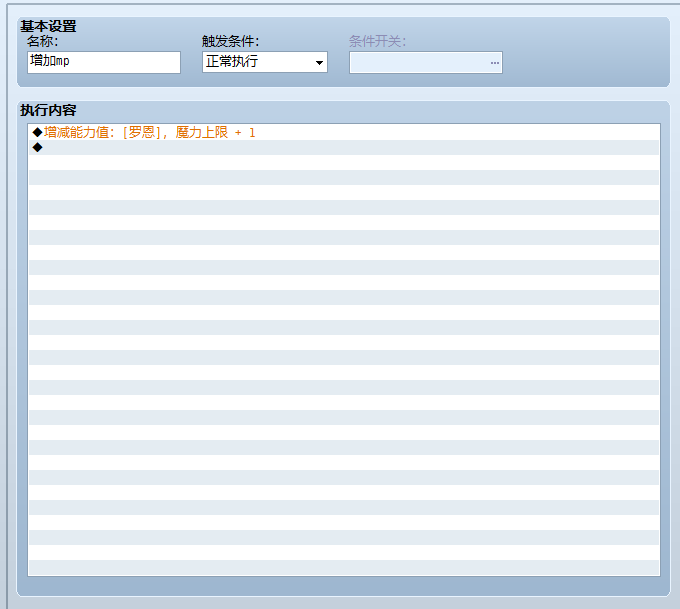
Task: Click the ellipsis button in 条件开关 field
Action: 494,63
